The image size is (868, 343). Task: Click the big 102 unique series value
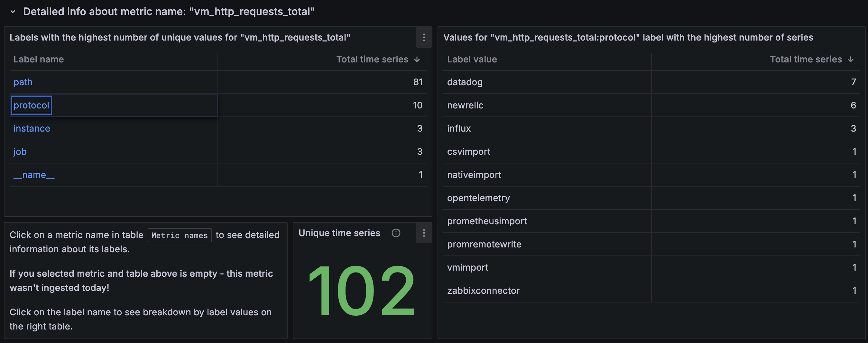(x=362, y=291)
